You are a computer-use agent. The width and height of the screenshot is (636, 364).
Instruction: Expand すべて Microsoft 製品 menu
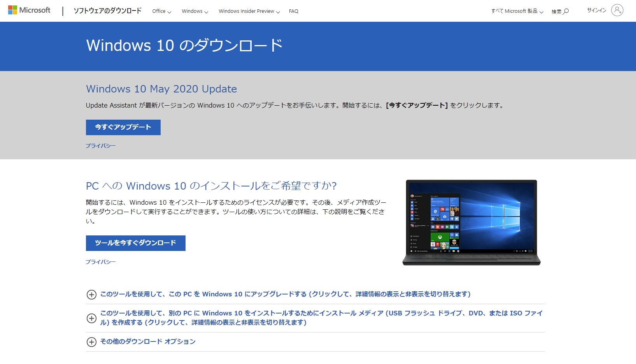click(517, 11)
